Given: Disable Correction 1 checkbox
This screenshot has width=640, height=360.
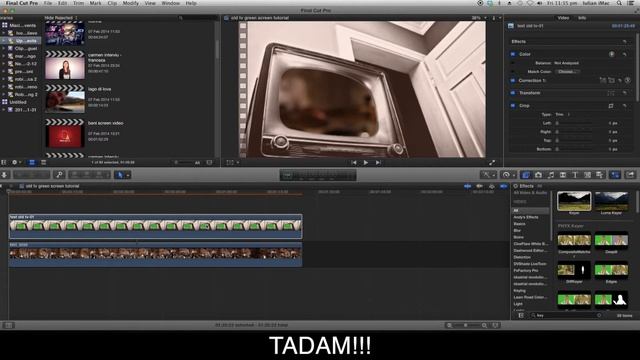Looking at the screenshot, I should coord(513,80).
